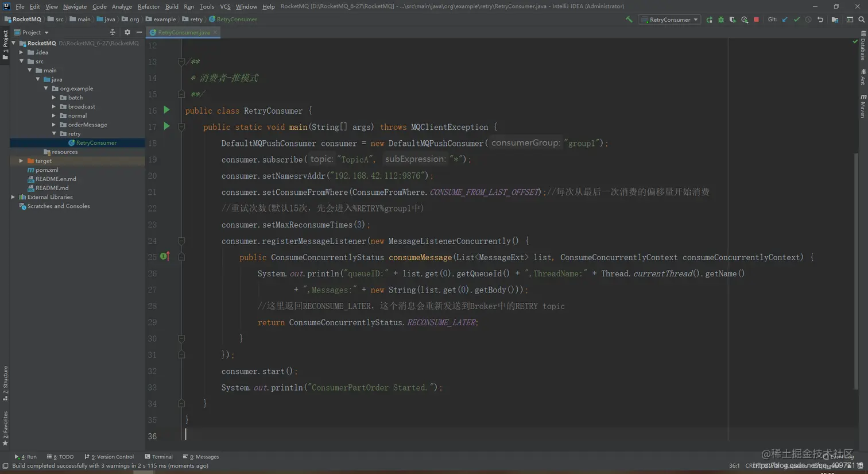Click the Debug bug icon

pyautogui.click(x=721, y=20)
